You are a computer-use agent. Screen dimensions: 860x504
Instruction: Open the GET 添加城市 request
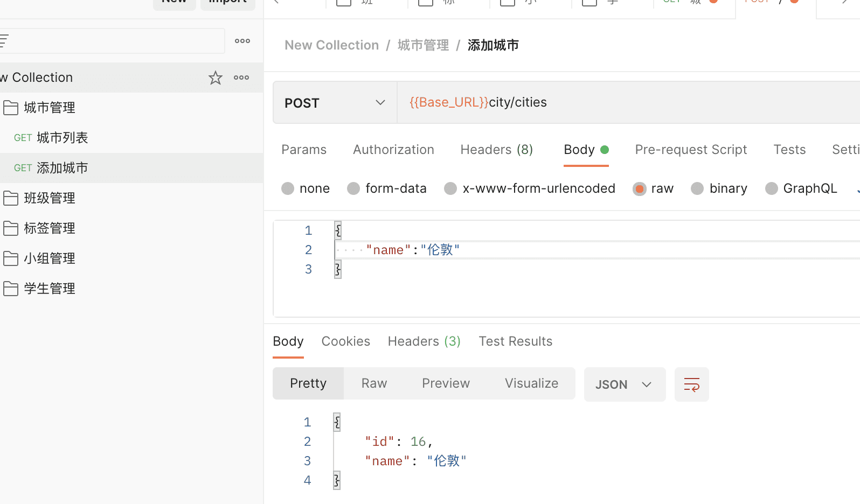coord(131,168)
